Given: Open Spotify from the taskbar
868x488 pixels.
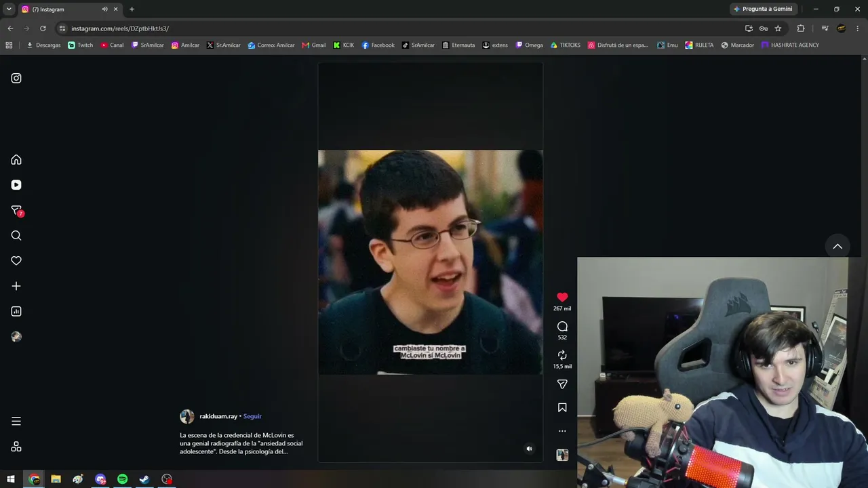Looking at the screenshot, I should pyautogui.click(x=123, y=479).
